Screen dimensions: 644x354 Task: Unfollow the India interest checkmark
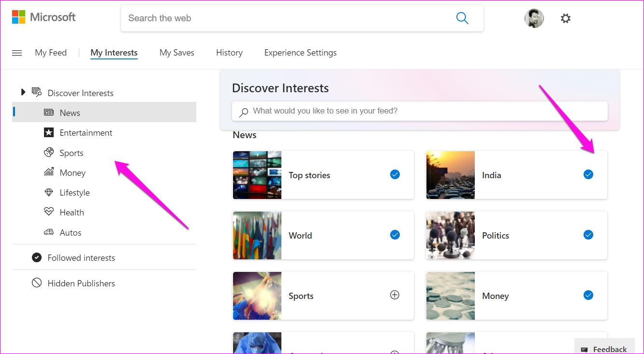(x=588, y=175)
